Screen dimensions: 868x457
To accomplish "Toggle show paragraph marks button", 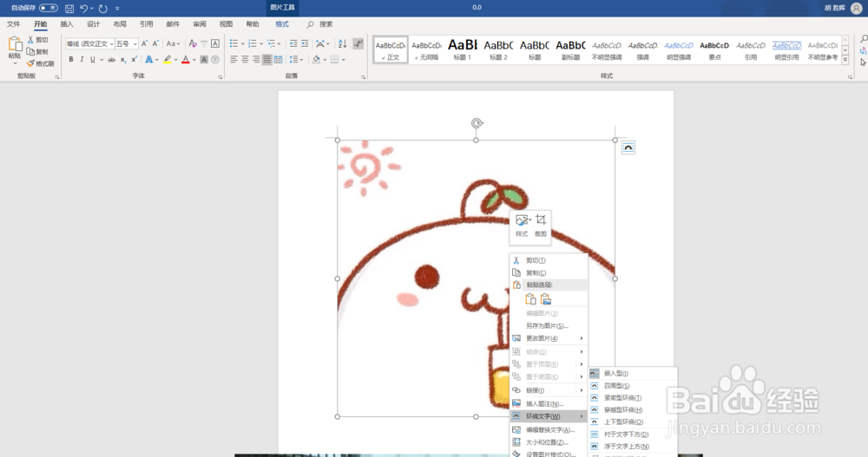I will [x=358, y=43].
